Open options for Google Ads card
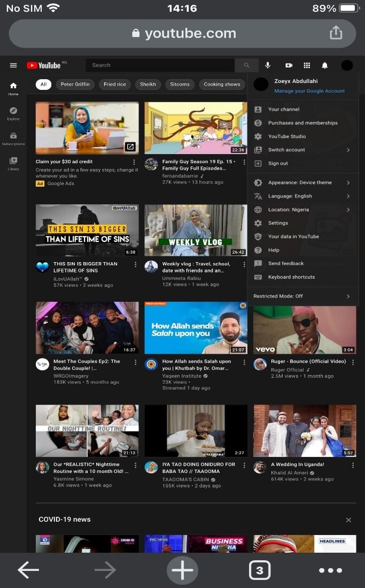 click(134, 162)
